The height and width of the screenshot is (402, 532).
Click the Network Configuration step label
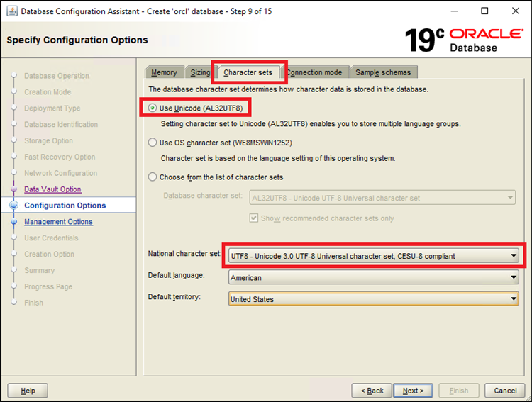[61, 173]
